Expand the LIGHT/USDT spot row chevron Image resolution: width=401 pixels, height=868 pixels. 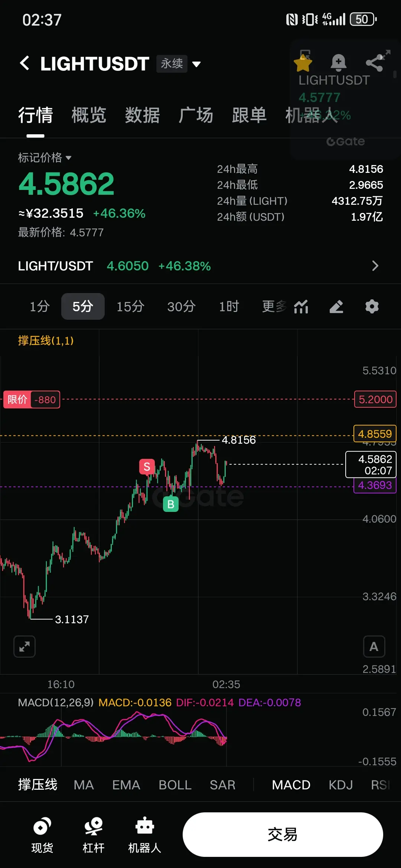click(375, 266)
